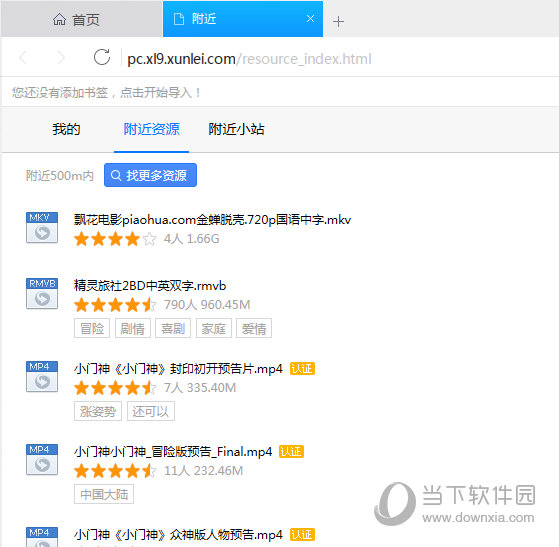Viewport: 559px width, 547px height.
Task: Switch to the 首页 home tab
Action: 76,20
